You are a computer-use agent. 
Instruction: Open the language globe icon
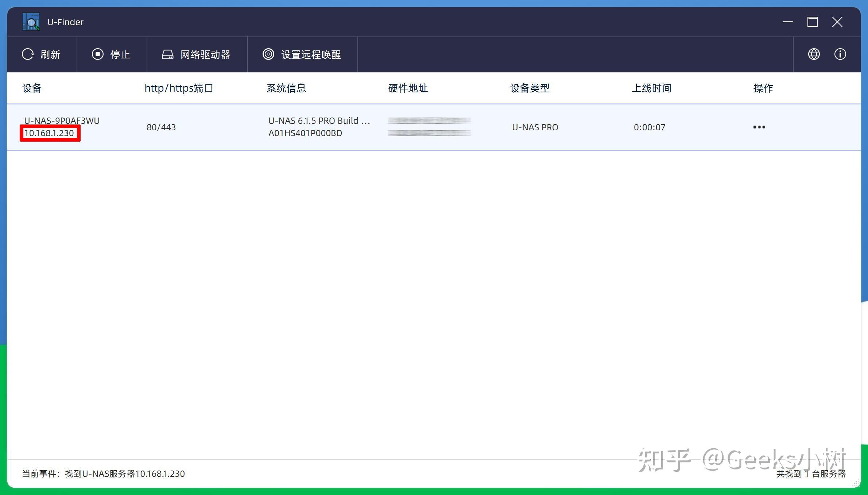814,54
